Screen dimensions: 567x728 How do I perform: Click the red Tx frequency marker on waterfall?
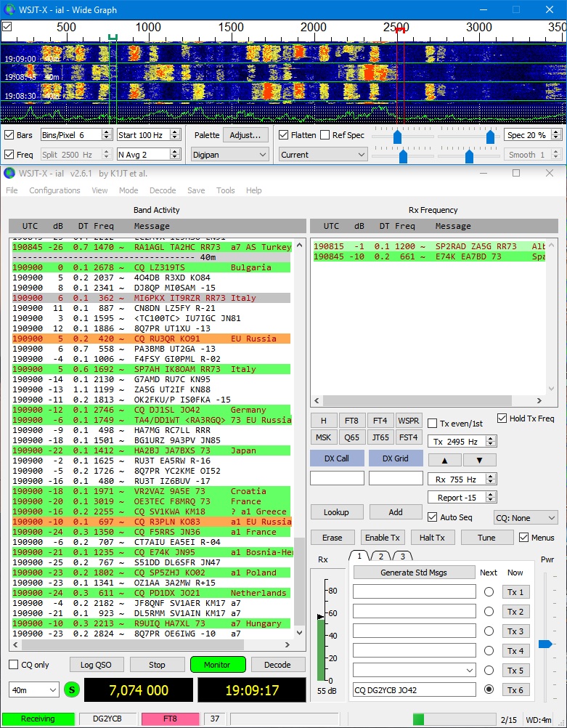tap(400, 31)
